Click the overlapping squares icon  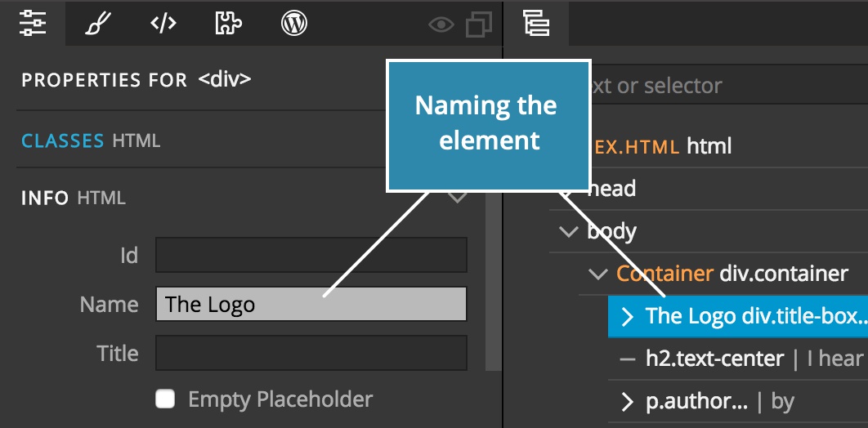[x=479, y=25]
